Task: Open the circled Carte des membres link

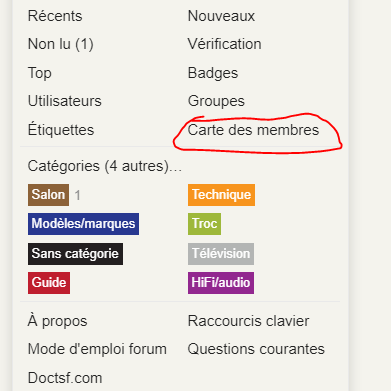Action: [253, 130]
